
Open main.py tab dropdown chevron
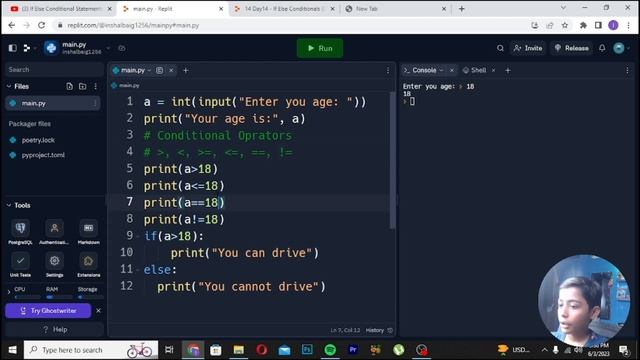[149, 70]
